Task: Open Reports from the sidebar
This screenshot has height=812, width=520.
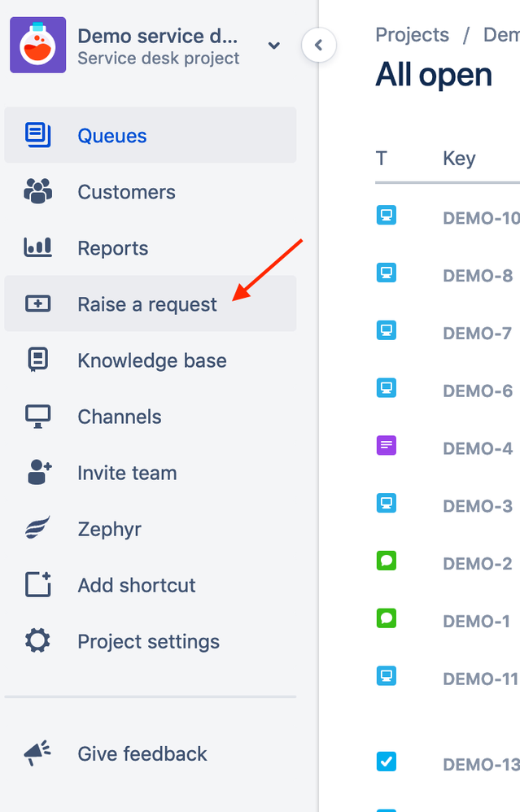Action: click(x=151, y=248)
